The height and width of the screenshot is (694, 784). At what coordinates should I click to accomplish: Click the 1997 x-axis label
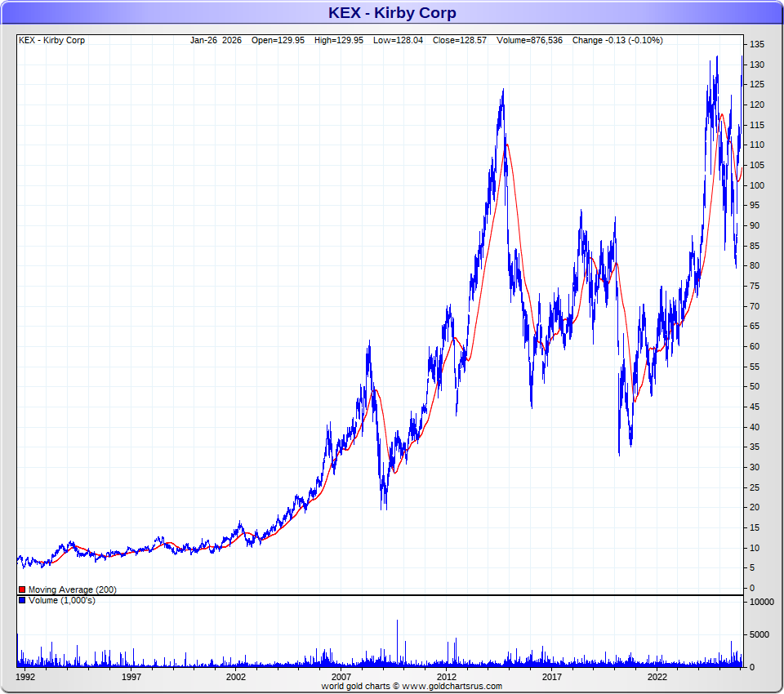[131, 677]
